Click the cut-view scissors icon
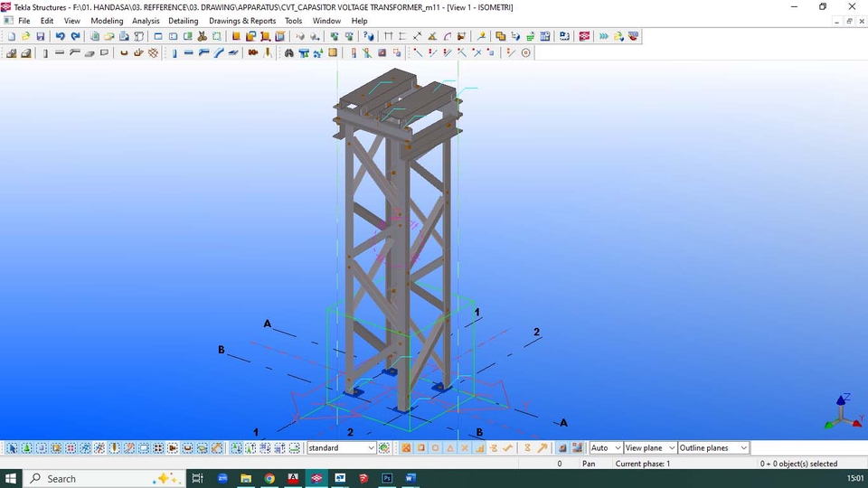868x488 pixels. (x=202, y=36)
